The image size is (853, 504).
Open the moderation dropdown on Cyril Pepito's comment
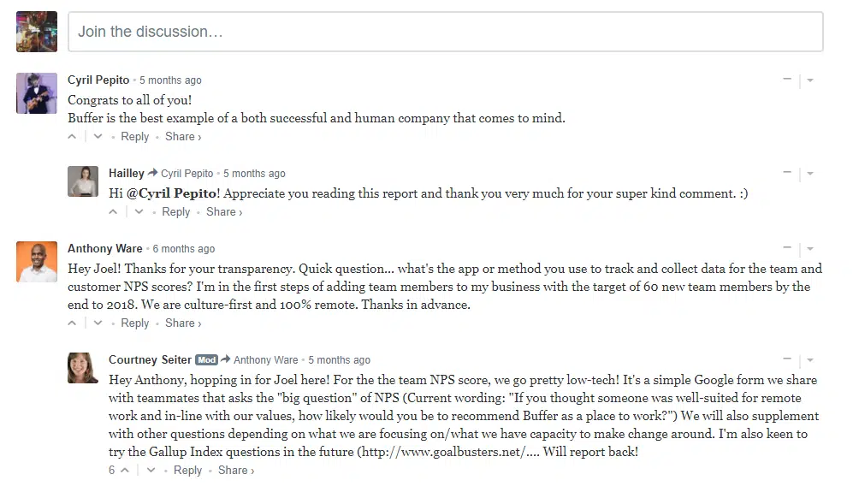pos(809,80)
